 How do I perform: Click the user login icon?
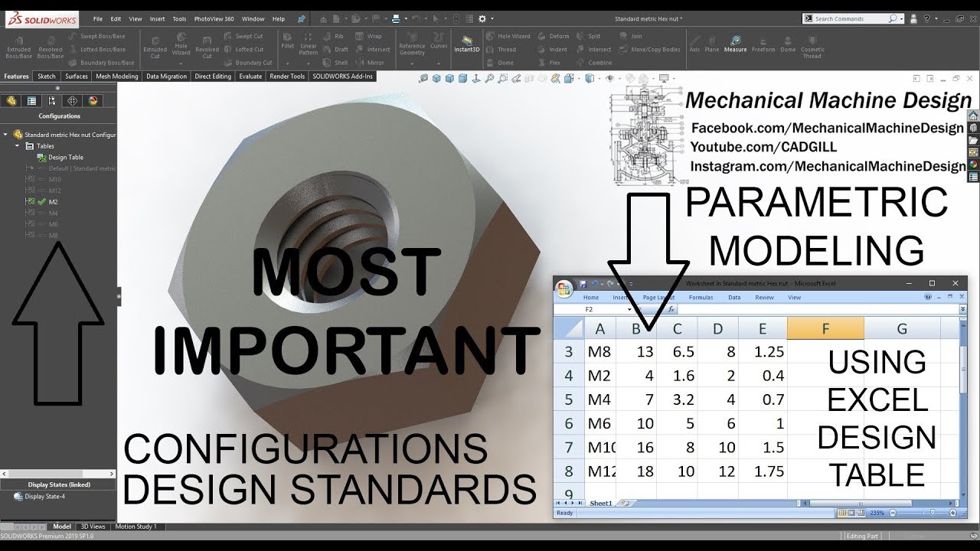(912, 18)
